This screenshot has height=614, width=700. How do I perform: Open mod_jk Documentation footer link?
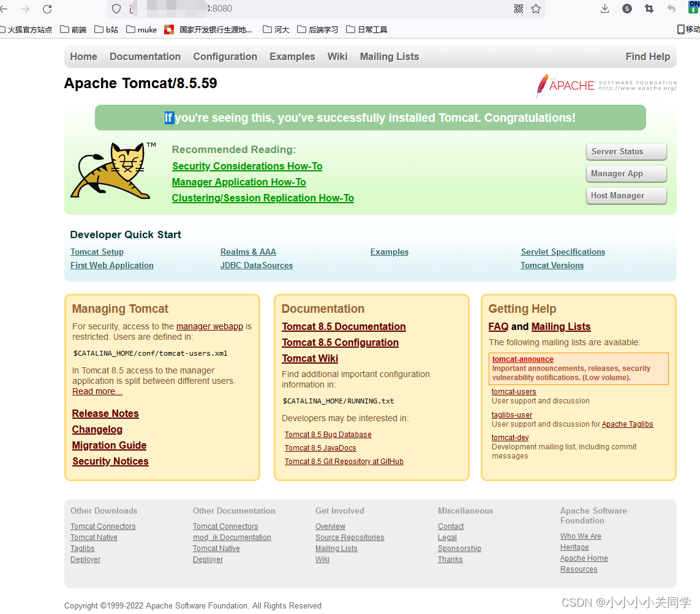click(x=232, y=537)
